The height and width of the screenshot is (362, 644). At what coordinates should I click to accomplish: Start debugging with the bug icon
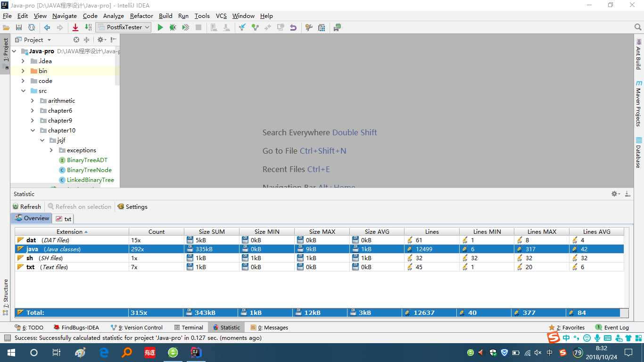pyautogui.click(x=173, y=27)
